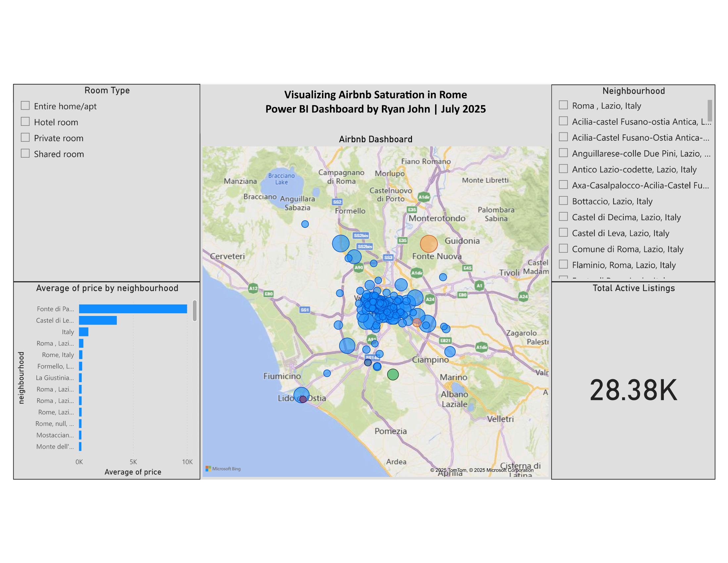This screenshot has width=728, height=563.
Task: Select the Fonte di Pa... price bar
Action: [x=133, y=309]
